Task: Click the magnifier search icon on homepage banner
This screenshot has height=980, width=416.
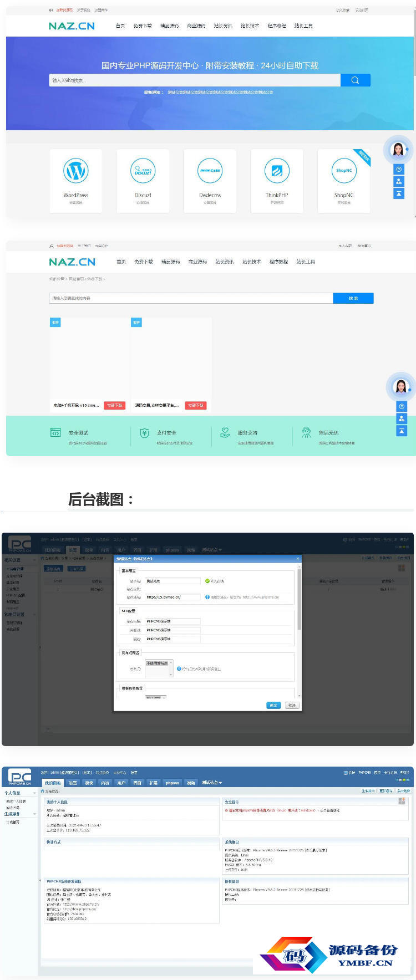Action: click(x=355, y=80)
